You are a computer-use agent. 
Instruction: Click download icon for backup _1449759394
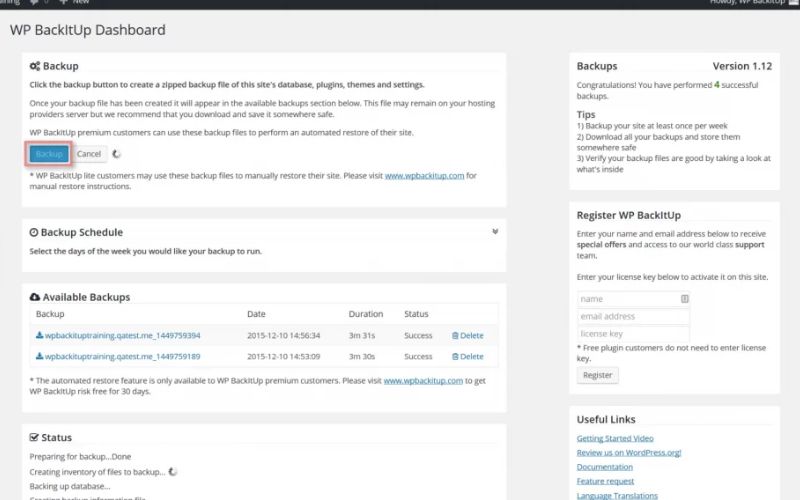pyautogui.click(x=39, y=335)
